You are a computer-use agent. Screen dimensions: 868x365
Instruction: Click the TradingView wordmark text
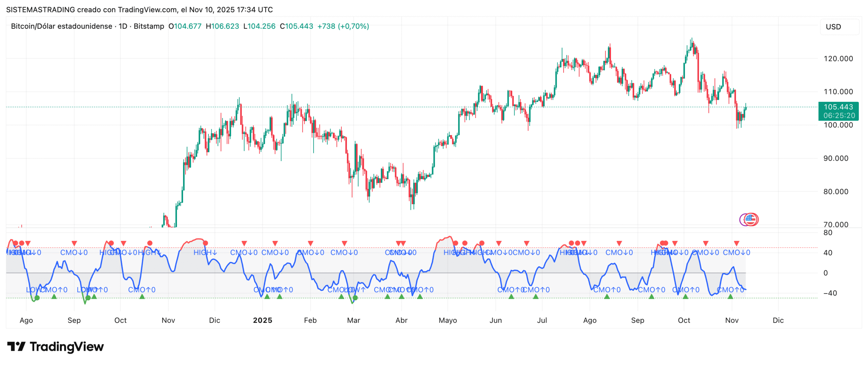click(x=66, y=346)
